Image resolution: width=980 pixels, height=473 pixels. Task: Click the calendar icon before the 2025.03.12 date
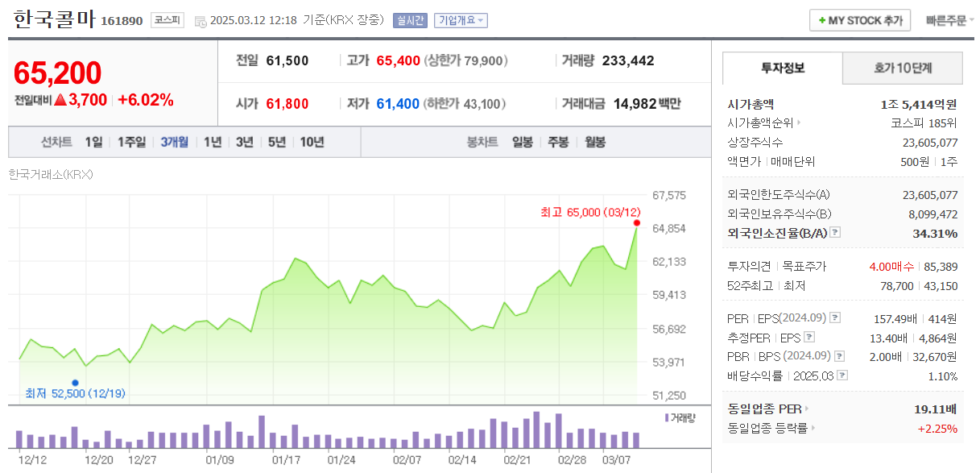point(201,21)
